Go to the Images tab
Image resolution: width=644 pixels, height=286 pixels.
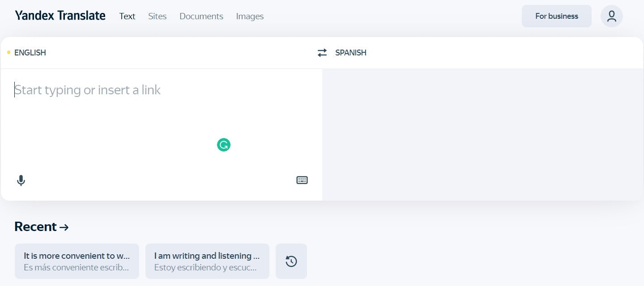click(x=250, y=17)
